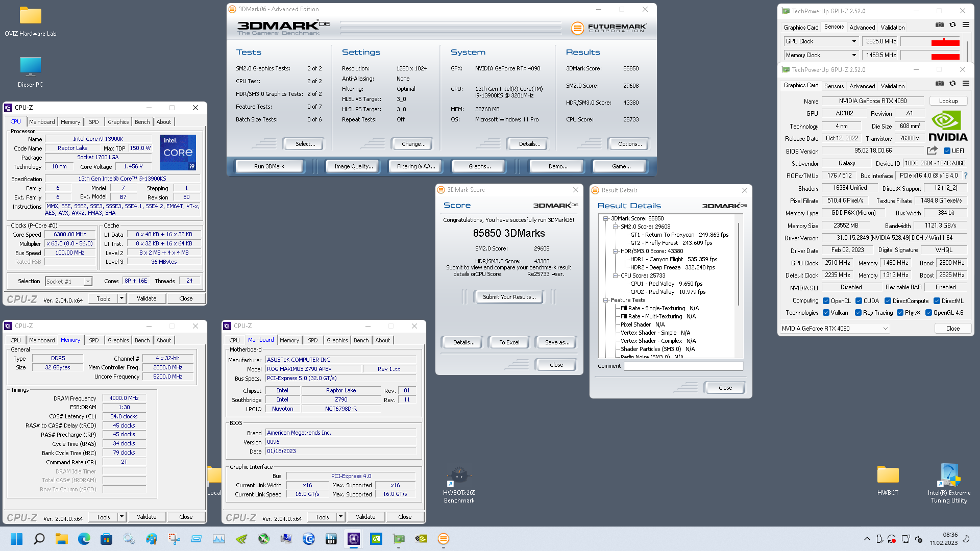Open Tools dropdown arrow in CPU-Z CPU window

pos(121,298)
